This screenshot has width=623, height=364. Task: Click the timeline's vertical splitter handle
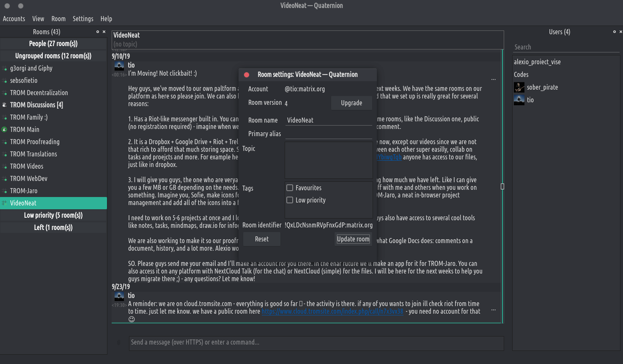click(502, 186)
